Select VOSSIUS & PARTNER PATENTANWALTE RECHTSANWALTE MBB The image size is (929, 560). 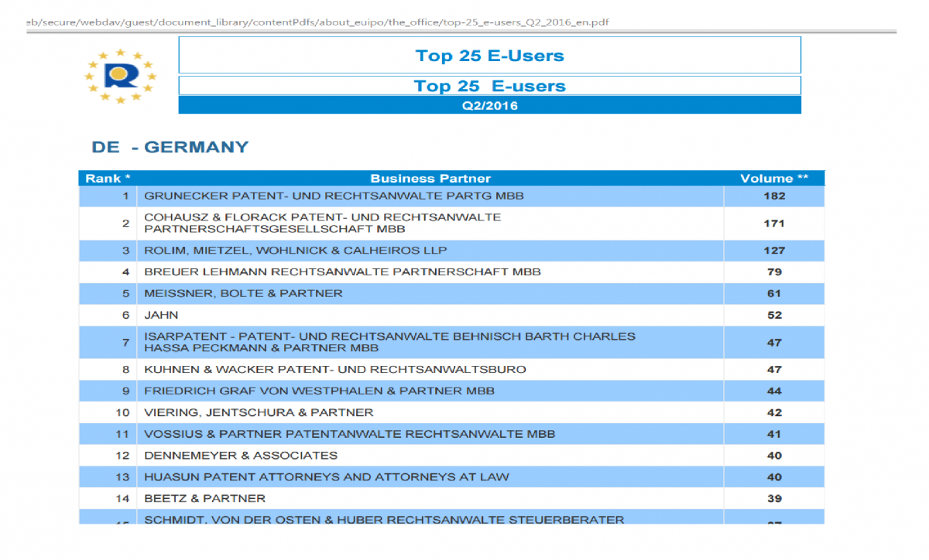tap(349, 434)
